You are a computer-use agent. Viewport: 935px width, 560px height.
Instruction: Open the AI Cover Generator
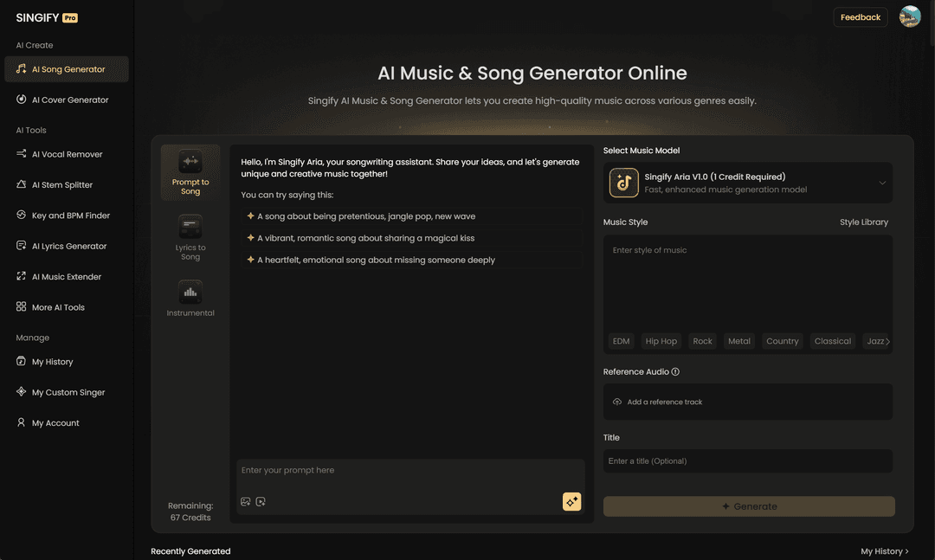[69, 100]
